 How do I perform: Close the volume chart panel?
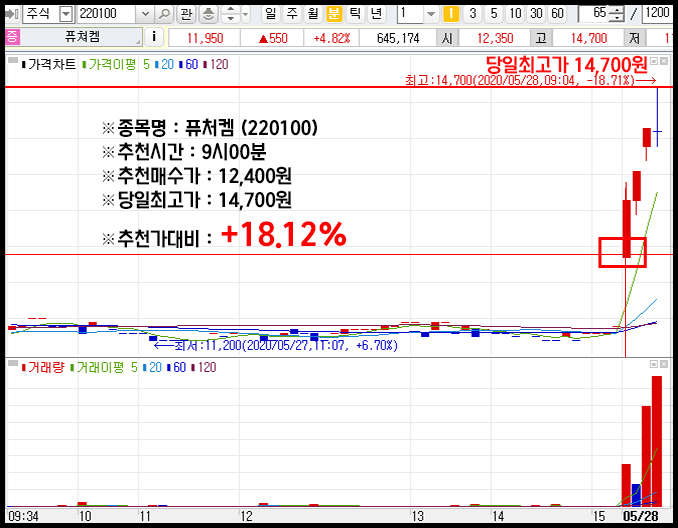click(x=664, y=365)
